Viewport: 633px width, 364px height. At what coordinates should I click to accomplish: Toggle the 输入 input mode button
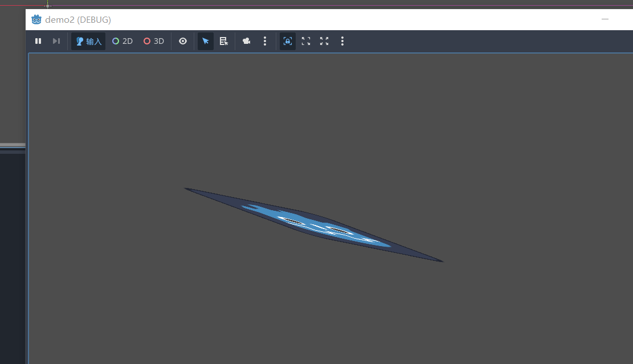click(88, 41)
